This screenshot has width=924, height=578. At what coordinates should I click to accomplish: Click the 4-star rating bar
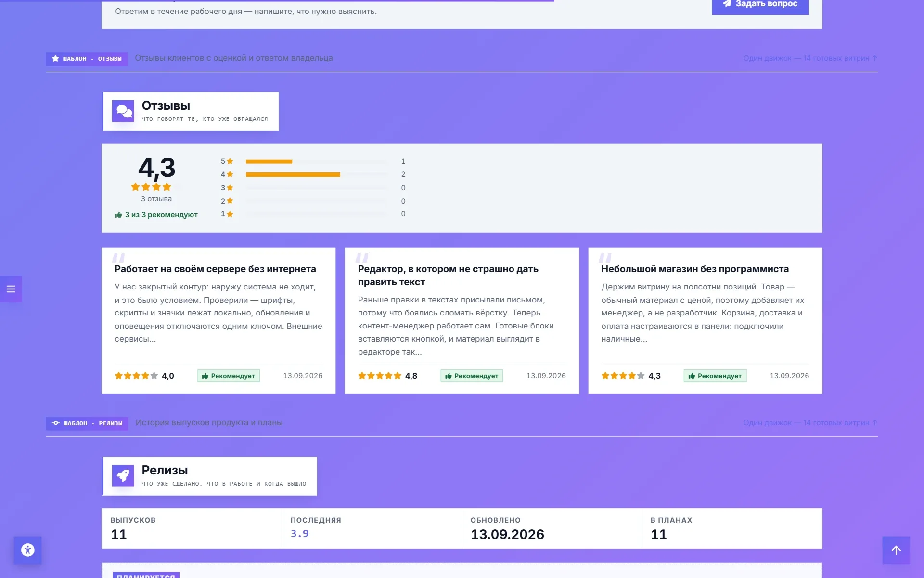(316, 174)
